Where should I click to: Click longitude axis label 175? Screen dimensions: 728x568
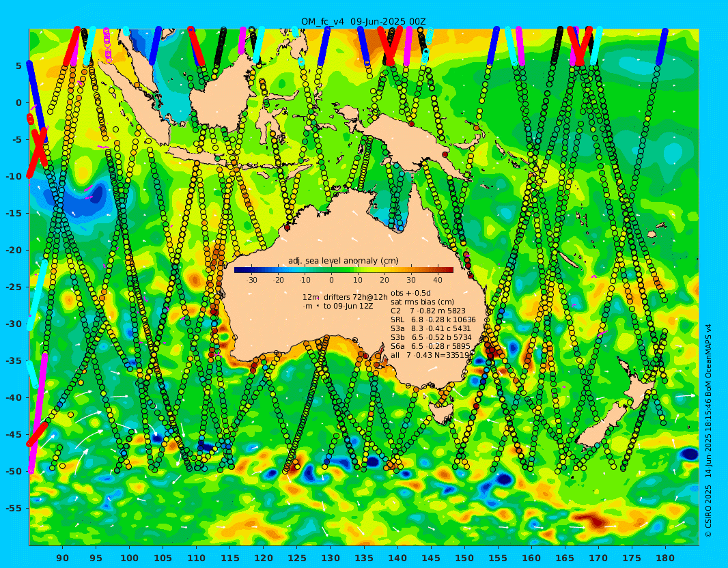632,558
